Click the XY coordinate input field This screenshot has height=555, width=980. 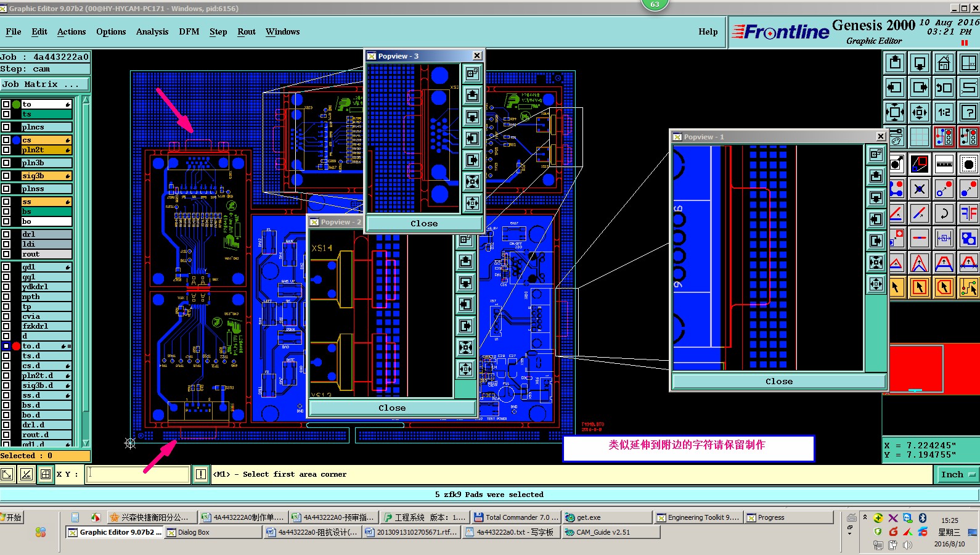tap(138, 474)
